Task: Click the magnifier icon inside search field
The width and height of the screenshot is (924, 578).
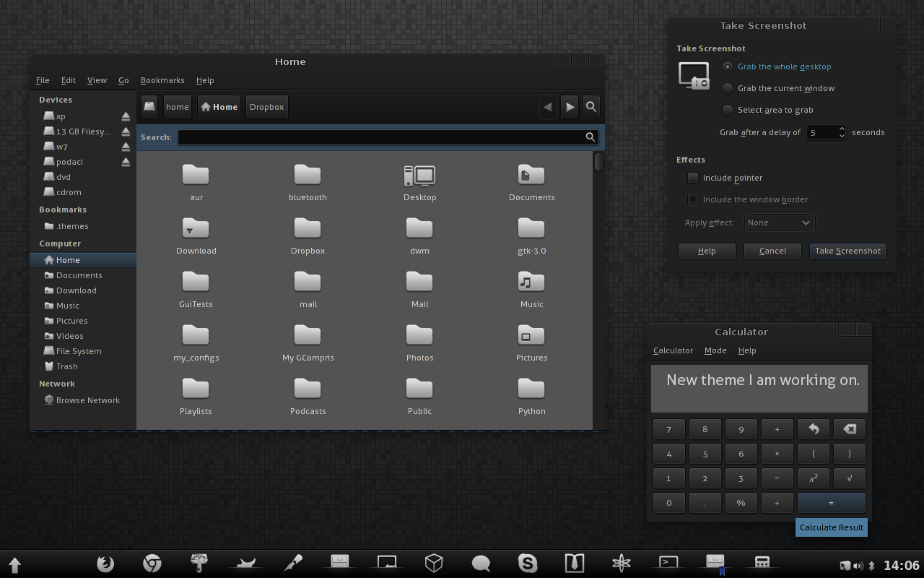Action: click(x=590, y=137)
